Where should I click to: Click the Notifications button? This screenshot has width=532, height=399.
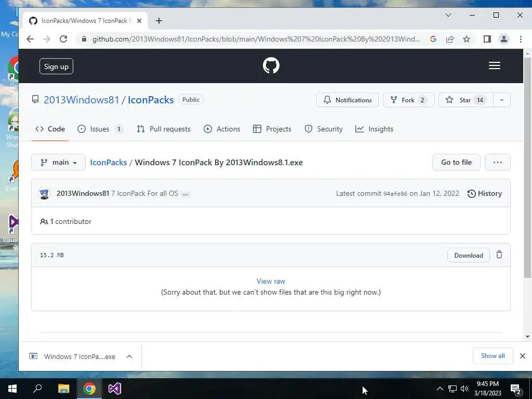click(348, 100)
